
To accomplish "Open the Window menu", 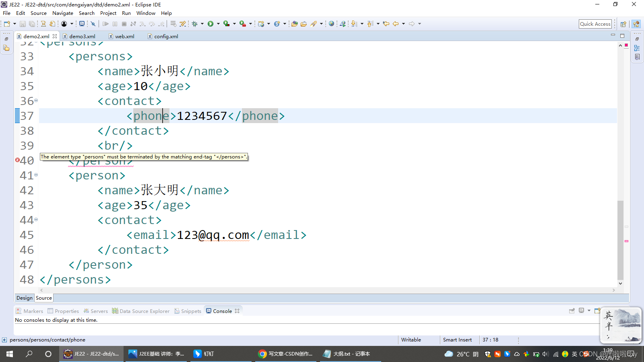I will pyautogui.click(x=146, y=13).
